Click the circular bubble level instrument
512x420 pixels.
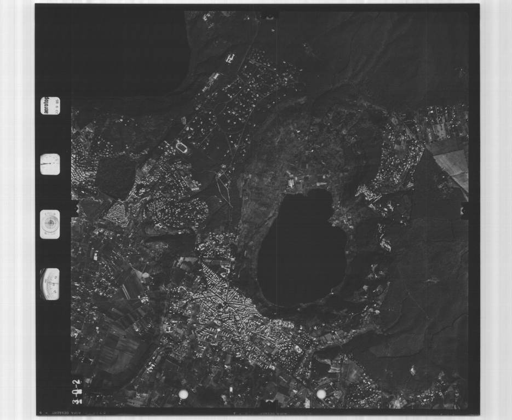click(x=50, y=225)
